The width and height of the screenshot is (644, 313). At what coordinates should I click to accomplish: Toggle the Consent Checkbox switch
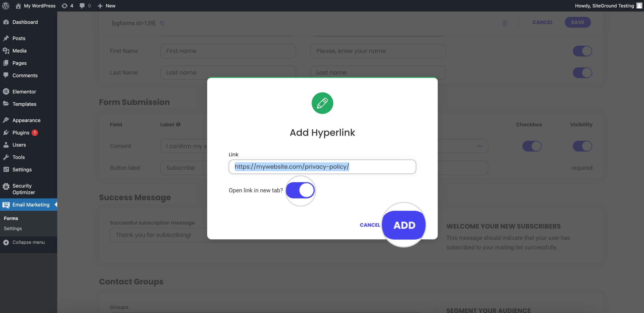532,146
